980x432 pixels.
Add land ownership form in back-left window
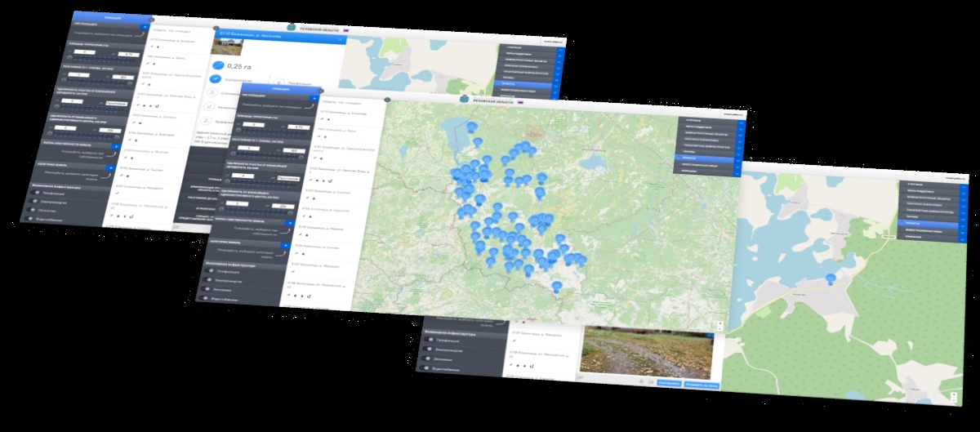[x=116, y=146]
